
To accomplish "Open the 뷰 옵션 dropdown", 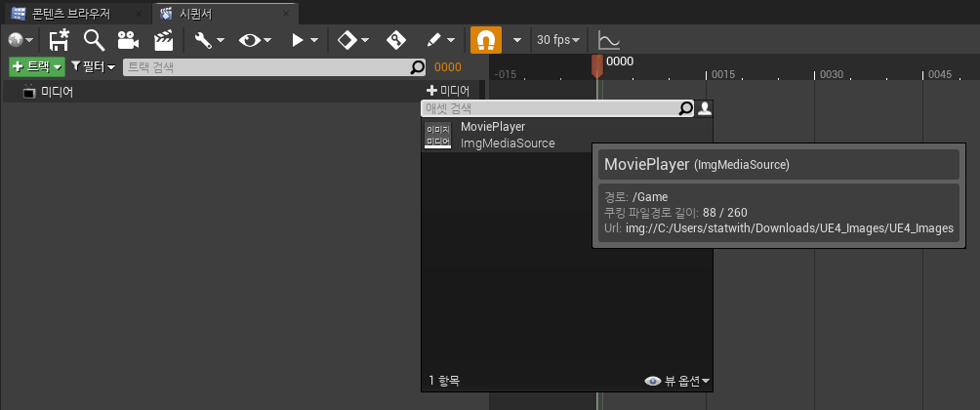I will [677, 381].
